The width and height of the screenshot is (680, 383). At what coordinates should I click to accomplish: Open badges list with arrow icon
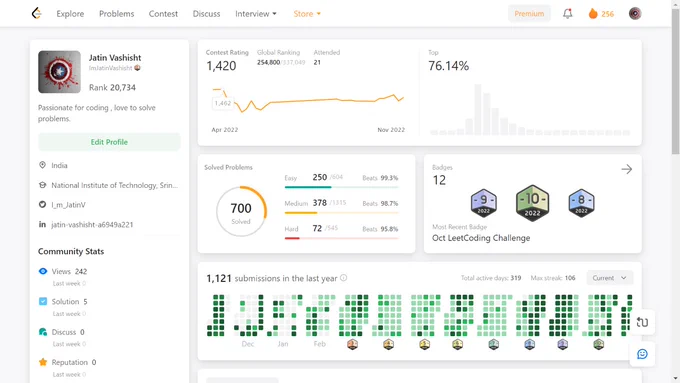(627, 169)
